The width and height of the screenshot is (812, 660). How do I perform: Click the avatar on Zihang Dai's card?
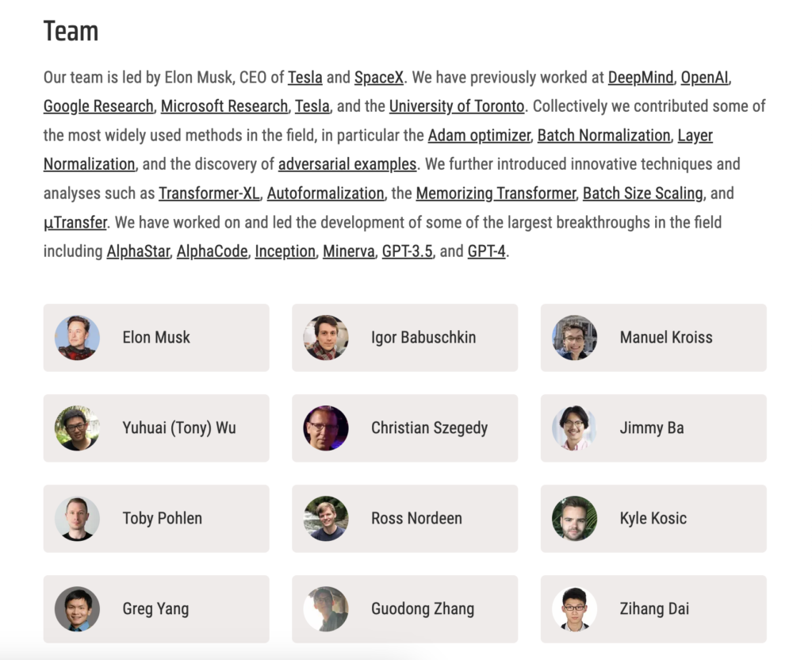point(574,609)
